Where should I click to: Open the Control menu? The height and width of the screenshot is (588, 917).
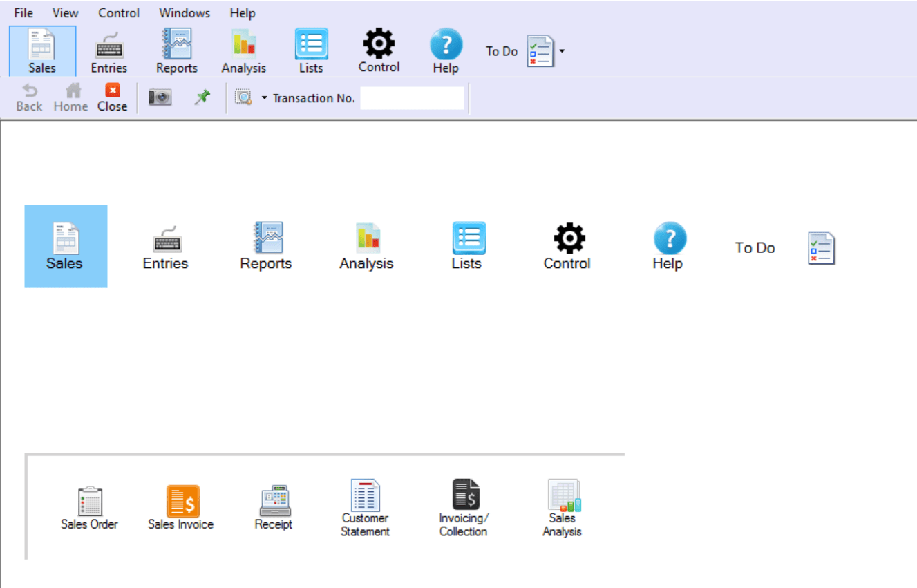click(x=118, y=12)
